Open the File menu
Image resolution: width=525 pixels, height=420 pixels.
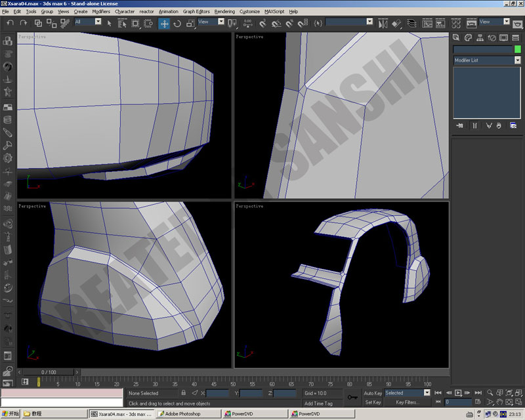pyautogui.click(x=5, y=11)
